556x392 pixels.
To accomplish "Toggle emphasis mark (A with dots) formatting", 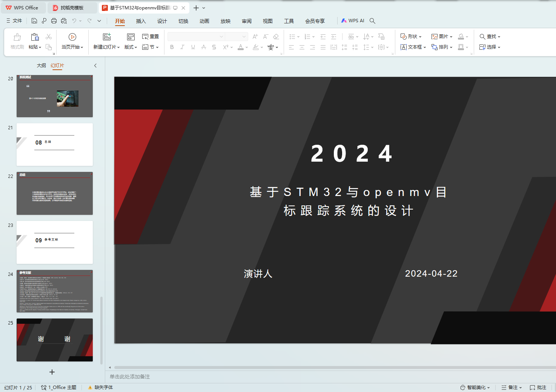I will click(x=204, y=47).
